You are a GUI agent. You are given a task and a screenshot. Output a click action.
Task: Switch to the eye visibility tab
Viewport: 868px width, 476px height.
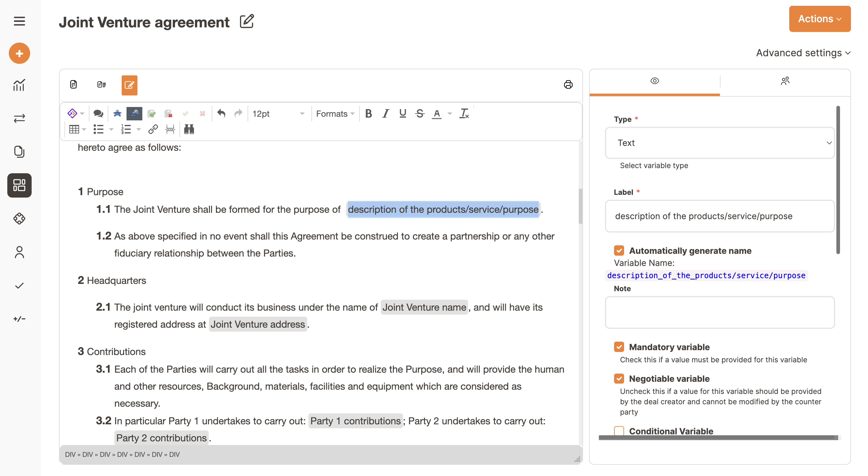pyautogui.click(x=654, y=81)
